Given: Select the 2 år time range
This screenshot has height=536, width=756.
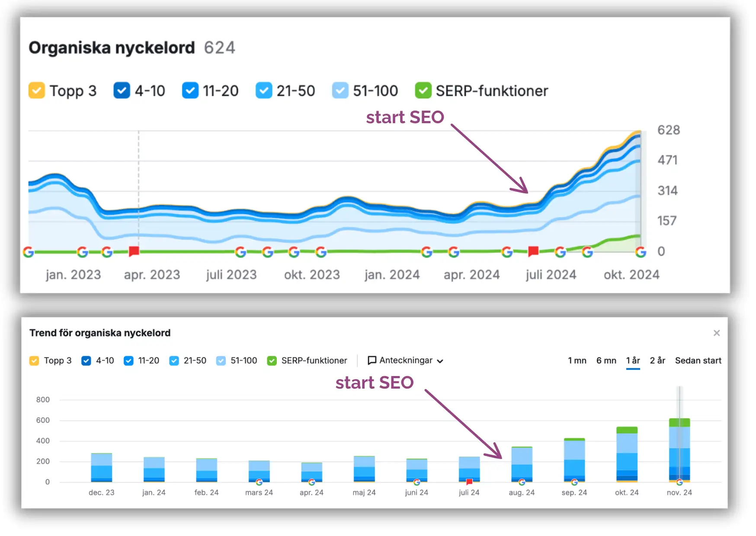Looking at the screenshot, I should [657, 361].
